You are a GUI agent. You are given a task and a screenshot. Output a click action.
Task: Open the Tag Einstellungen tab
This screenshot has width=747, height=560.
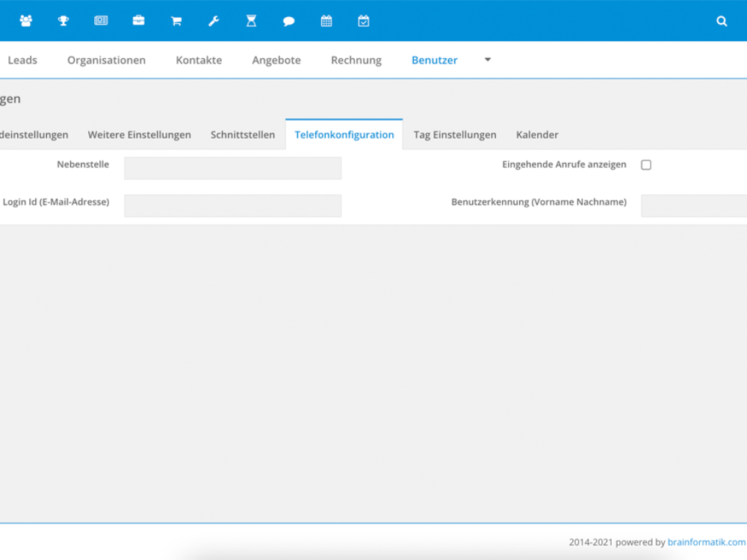455,135
